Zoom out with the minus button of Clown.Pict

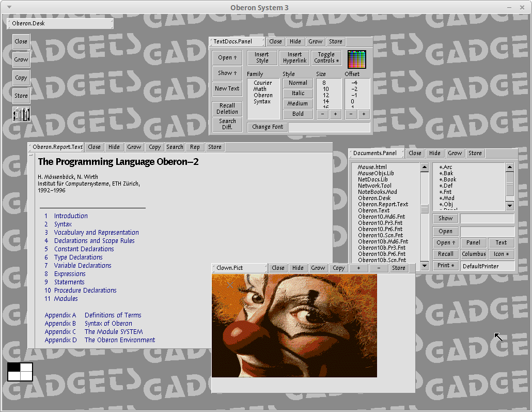tap(379, 268)
